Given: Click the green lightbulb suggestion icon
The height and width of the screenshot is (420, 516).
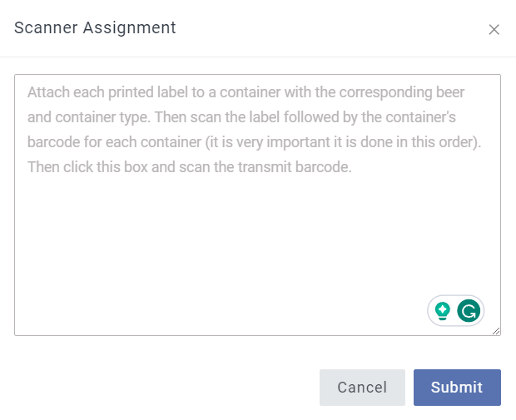Looking at the screenshot, I should pyautogui.click(x=443, y=311).
